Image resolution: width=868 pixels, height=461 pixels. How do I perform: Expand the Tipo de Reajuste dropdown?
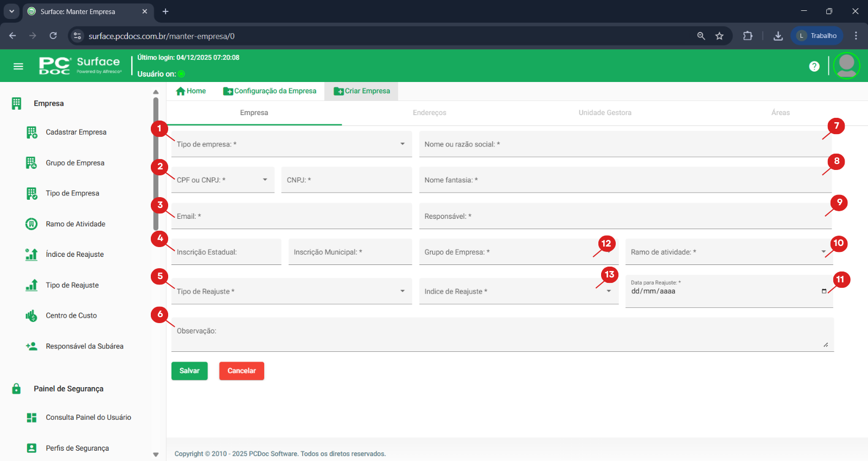click(x=402, y=291)
